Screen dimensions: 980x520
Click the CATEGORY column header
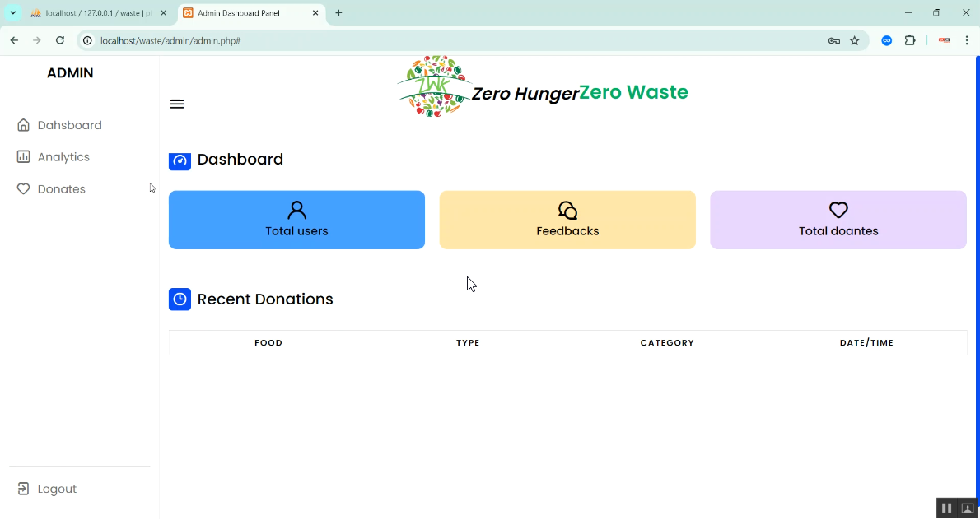[x=668, y=343]
